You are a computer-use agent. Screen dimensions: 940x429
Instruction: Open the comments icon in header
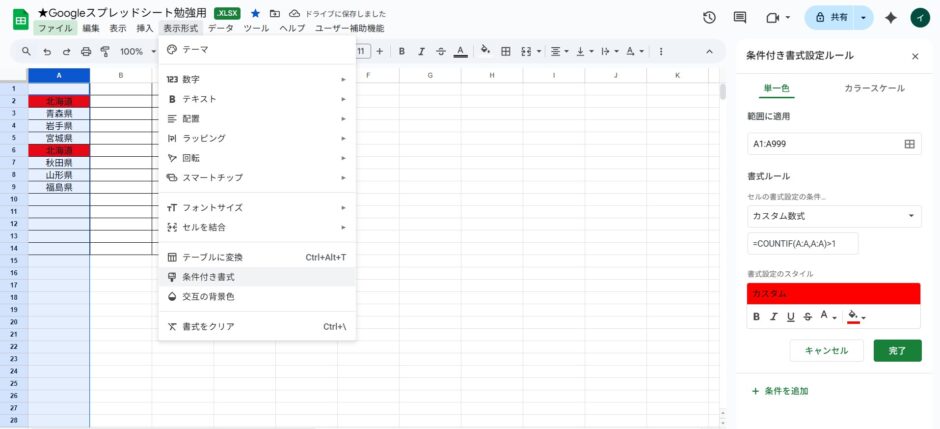[x=740, y=18]
